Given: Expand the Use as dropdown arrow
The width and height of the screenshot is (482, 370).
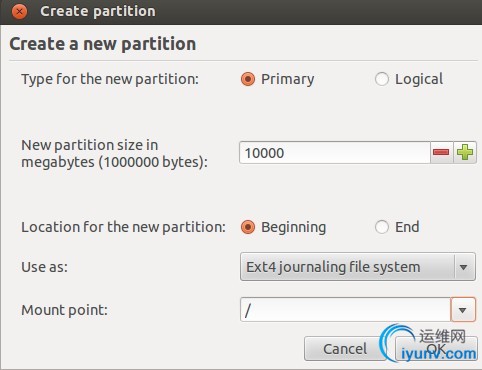Looking at the screenshot, I should [x=463, y=267].
